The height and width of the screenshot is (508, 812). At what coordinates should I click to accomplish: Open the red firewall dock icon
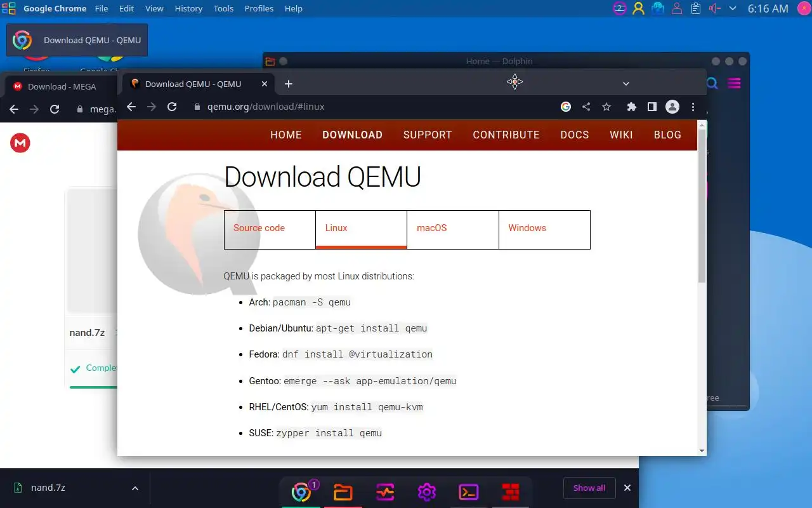[x=511, y=492]
